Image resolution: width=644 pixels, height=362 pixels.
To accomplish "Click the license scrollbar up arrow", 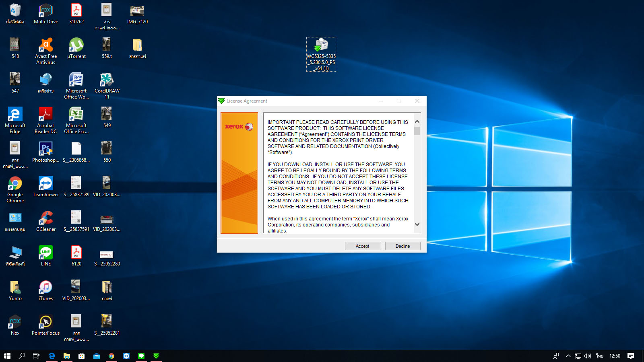I will pos(417,122).
